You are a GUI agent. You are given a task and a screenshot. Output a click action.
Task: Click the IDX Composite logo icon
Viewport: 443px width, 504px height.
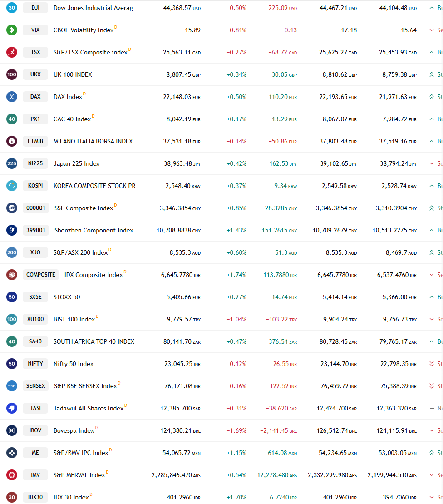(x=12, y=275)
